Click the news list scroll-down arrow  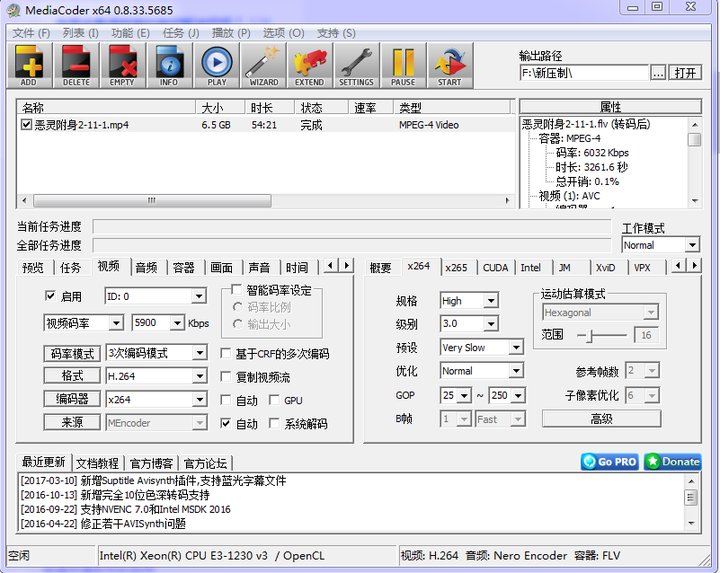691,523
